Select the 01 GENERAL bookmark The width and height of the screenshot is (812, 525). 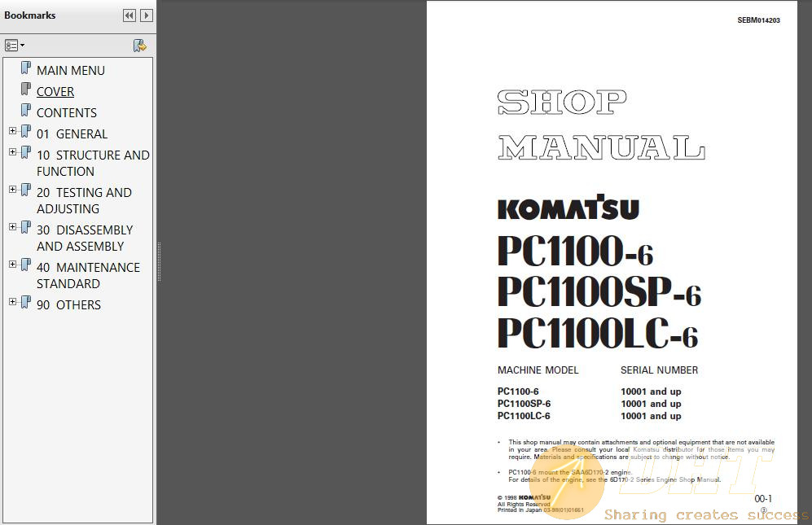(72, 134)
